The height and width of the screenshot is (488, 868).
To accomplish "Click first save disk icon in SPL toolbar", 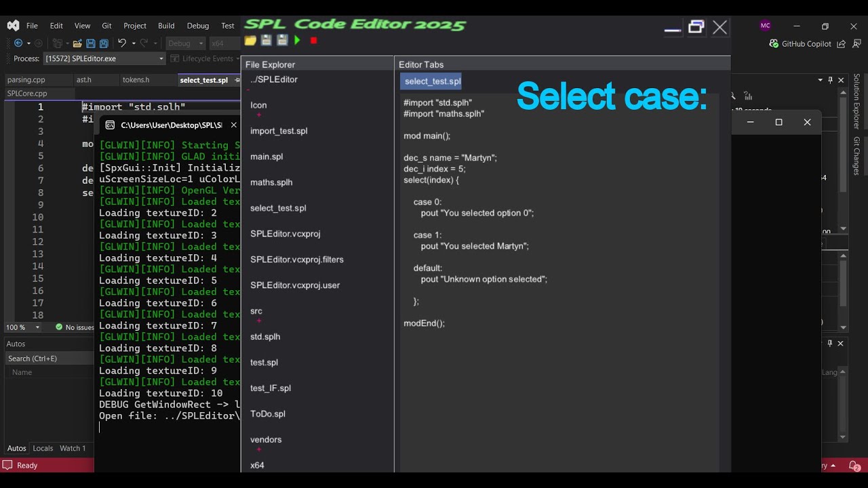I will coord(267,41).
